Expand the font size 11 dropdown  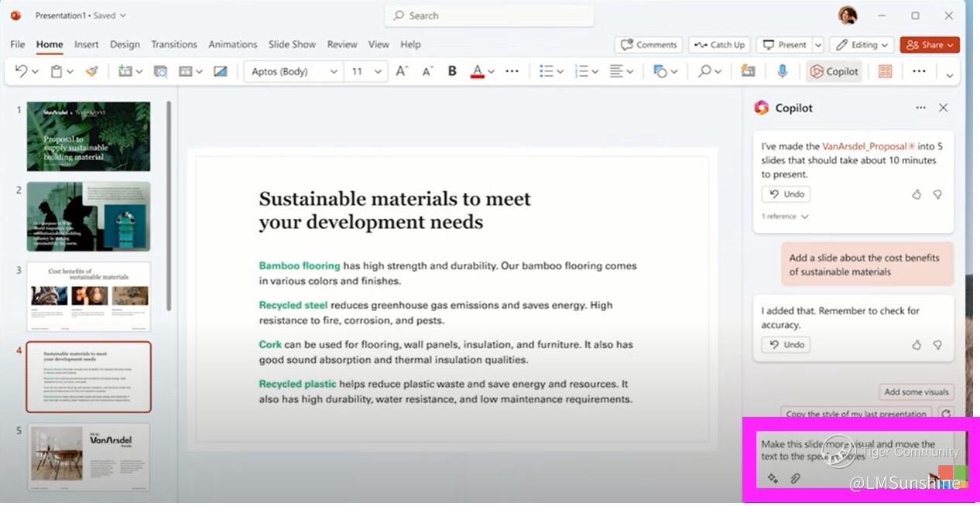pos(378,71)
